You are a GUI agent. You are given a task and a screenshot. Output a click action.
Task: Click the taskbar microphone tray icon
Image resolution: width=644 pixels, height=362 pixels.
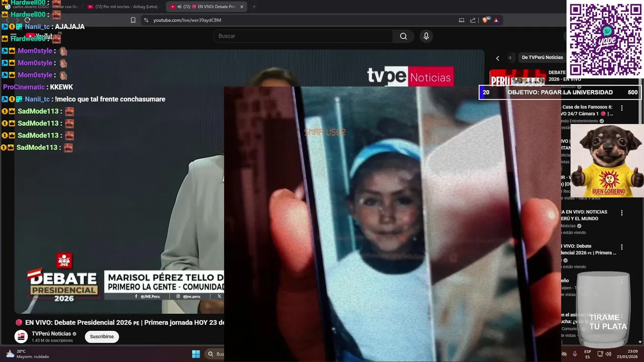[x=575, y=354]
